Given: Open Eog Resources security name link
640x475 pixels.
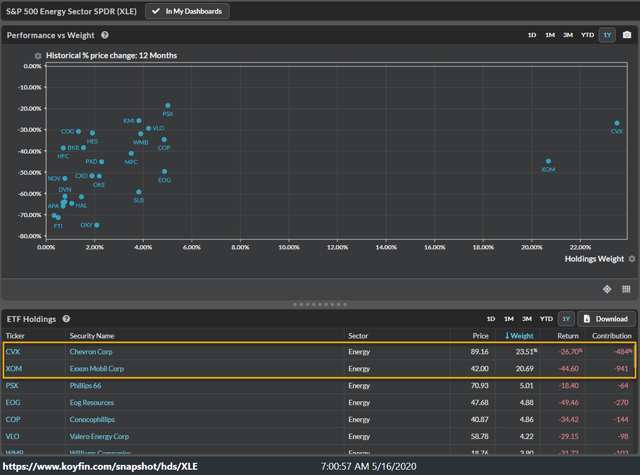Looking at the screenshot, I should pos(92,403).
